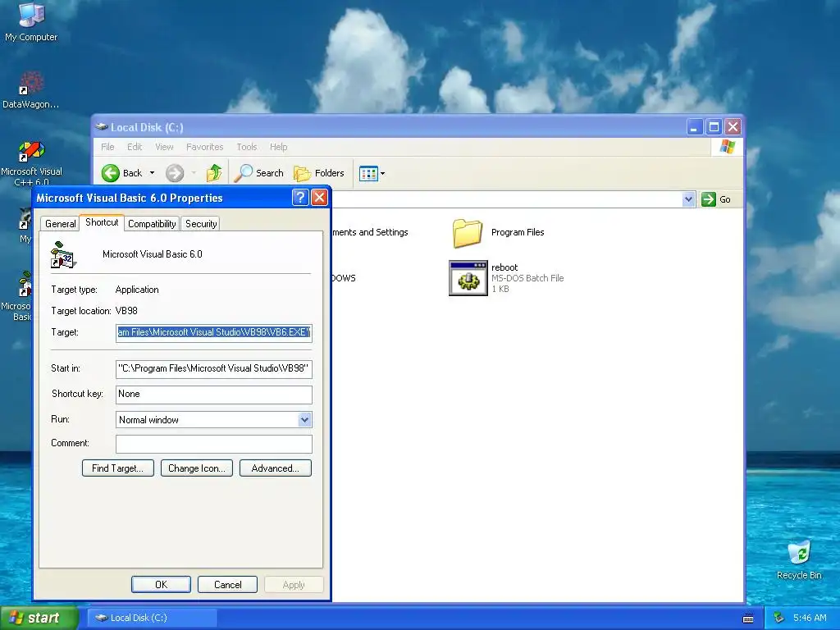Select the Shortcut tab

[102, 222]
